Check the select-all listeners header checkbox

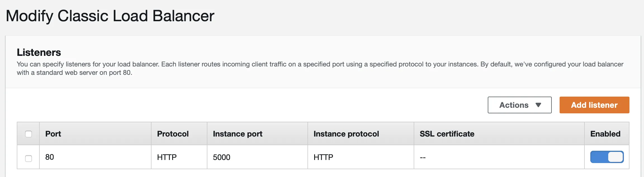click(x=29, y=134)
